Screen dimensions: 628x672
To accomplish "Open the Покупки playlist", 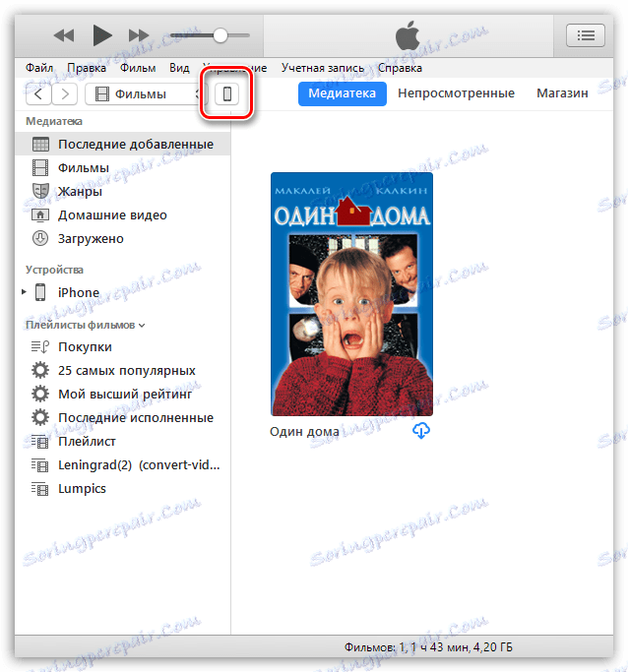I will pyautogui.click(x=123, y=346).
